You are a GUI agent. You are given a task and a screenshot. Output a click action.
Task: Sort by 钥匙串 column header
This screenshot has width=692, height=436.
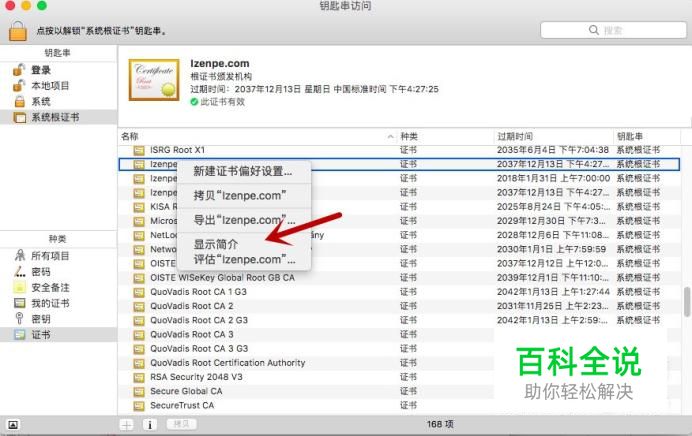pyautogui.click(x=646, y=136)
